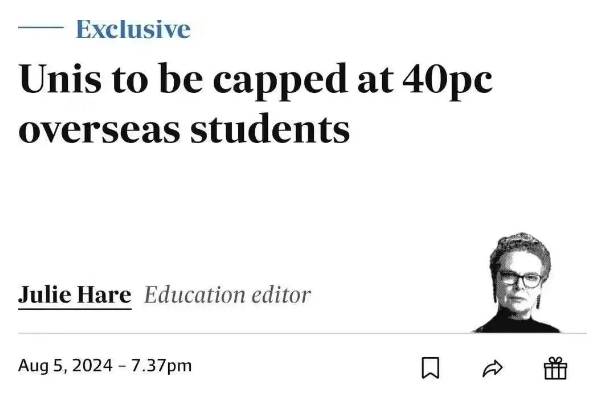Viewport: 600px width, 419px height.
Task: Click the words 'overseas students' in headline
Action: pyautogui.click(x=184, y=129)
